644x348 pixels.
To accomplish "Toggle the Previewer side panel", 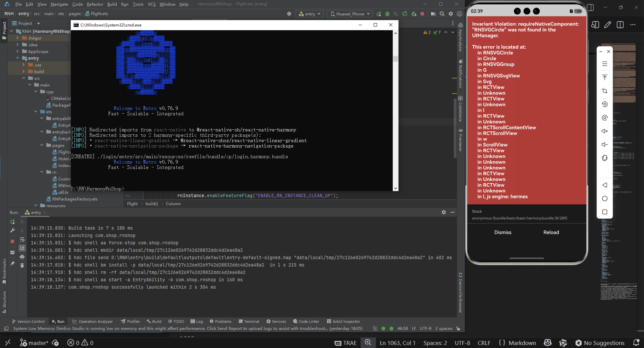I will point(461,140).
